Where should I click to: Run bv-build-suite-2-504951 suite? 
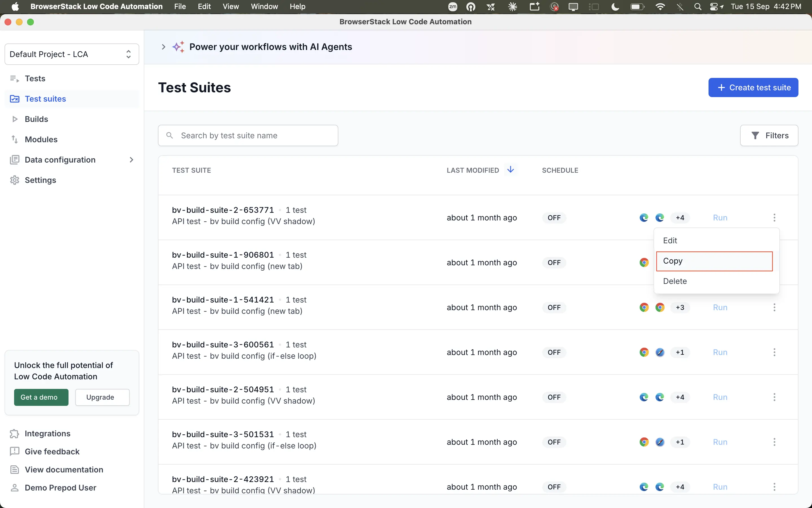pos(720,397)
